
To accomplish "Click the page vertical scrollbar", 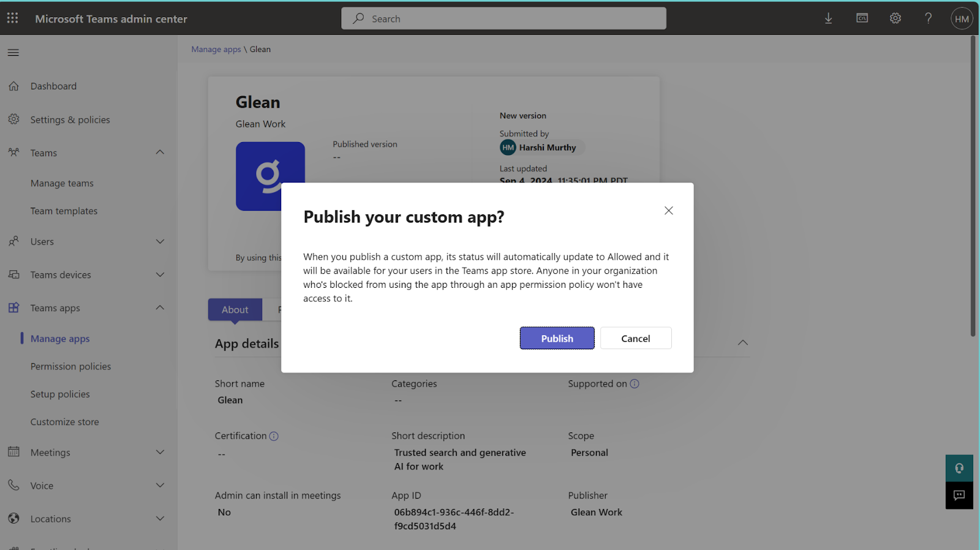I will point(973,186).
